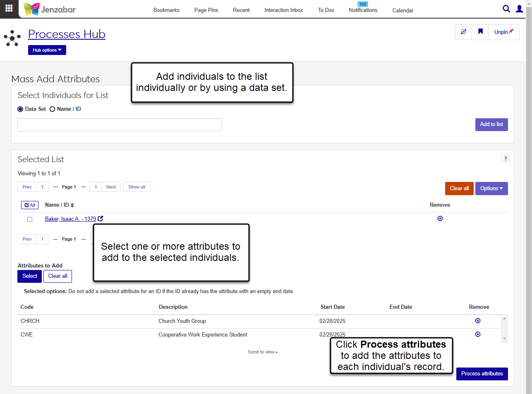Click the Process attributes button
This screenshot has height=394, width=532.
tap(482, 374)
